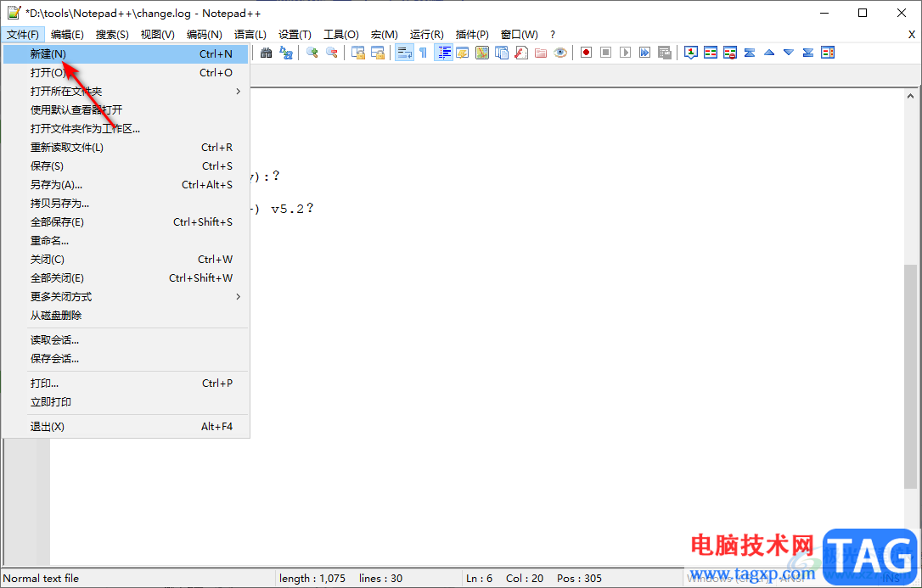Select 重命名... menu entry
Image resolution: width=922 pixels, height=588 pixels.
(x=126, y=241)
